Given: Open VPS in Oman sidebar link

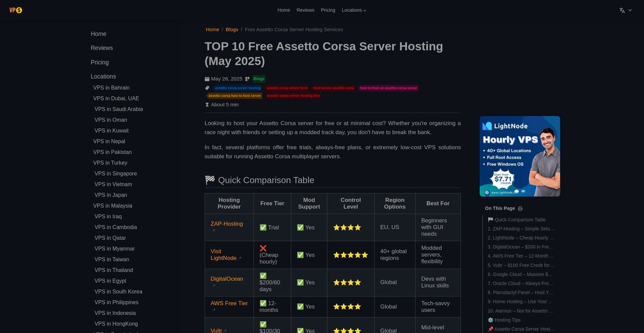Looking at the screenshot, I should pos(111,120).
